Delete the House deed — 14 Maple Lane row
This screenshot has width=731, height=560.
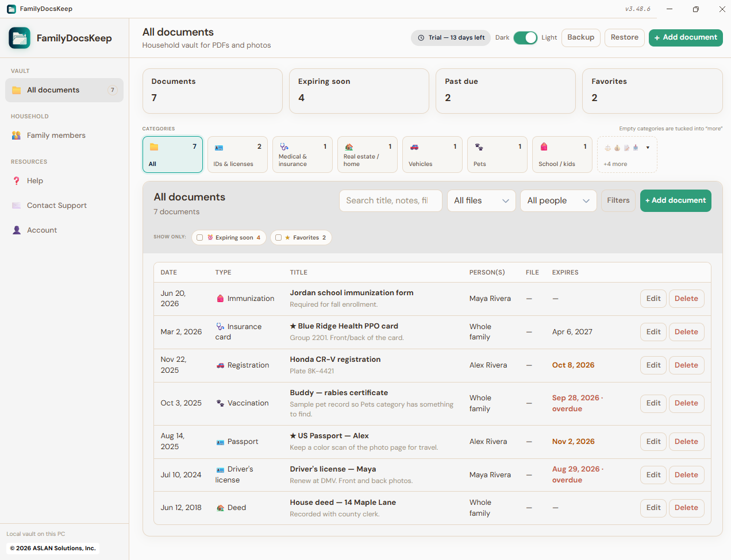686,508
